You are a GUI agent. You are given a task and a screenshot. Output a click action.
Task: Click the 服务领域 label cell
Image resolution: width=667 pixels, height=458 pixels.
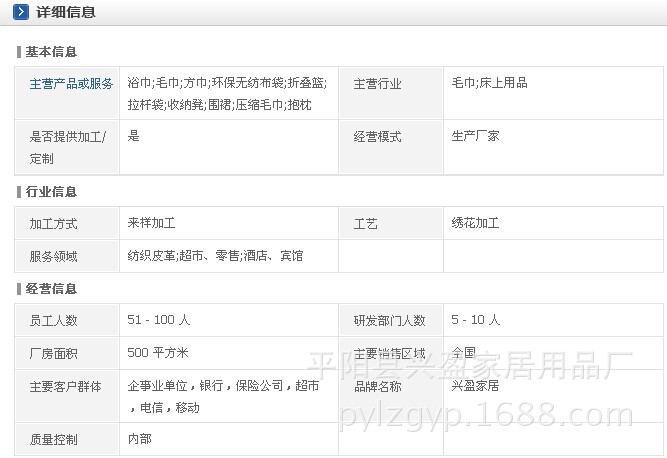[x=54, y=256]
